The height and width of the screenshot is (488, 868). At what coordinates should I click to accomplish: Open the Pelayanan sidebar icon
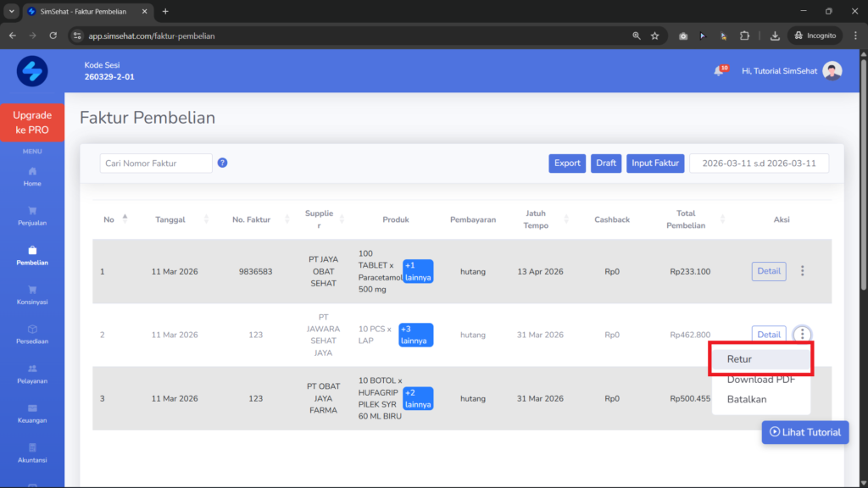(32, 369)
